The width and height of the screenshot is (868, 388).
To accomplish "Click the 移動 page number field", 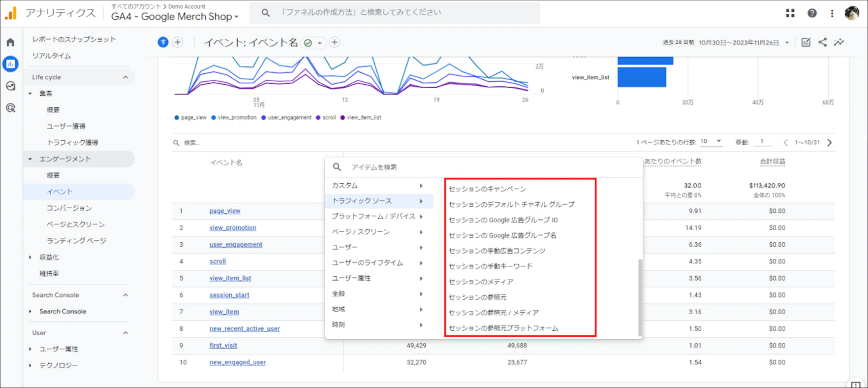I will [762, 142].
